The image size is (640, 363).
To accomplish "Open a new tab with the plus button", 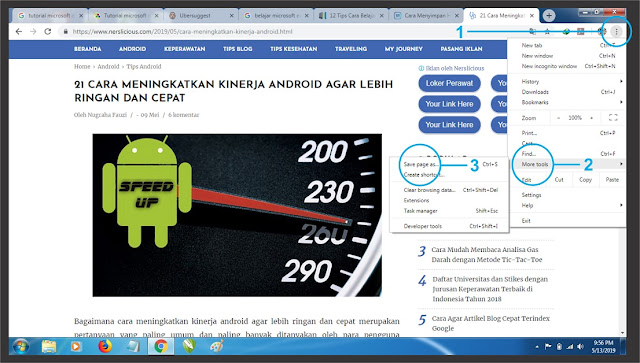I will coord(549,16).
